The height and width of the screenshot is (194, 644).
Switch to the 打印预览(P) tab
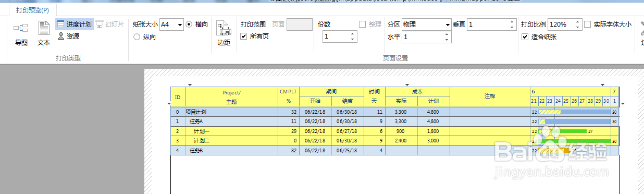tap(32, 10)
